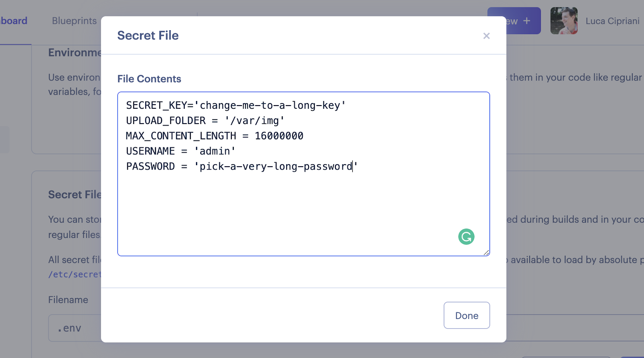This screenshot has width=644, height=358.
Task: Click the textarea resize handle
Action: (x=486, y=252)
